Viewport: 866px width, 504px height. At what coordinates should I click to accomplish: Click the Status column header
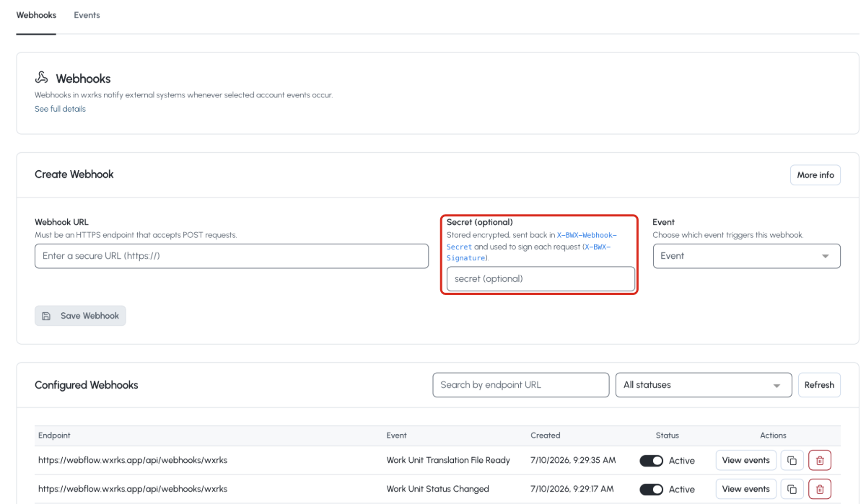click(668, 436)
